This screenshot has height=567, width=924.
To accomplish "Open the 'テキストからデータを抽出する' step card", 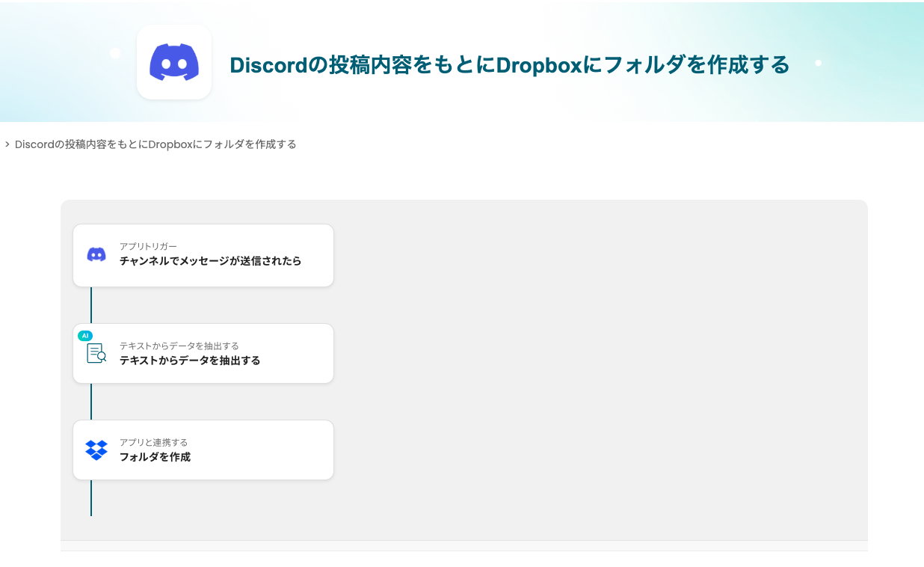I will tap(203, 353).
